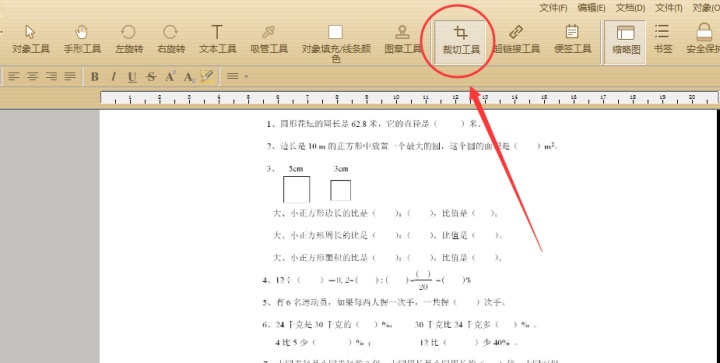Open 安全保护 security lock tool
Screen dimensions: 720x363
(703, 39)
